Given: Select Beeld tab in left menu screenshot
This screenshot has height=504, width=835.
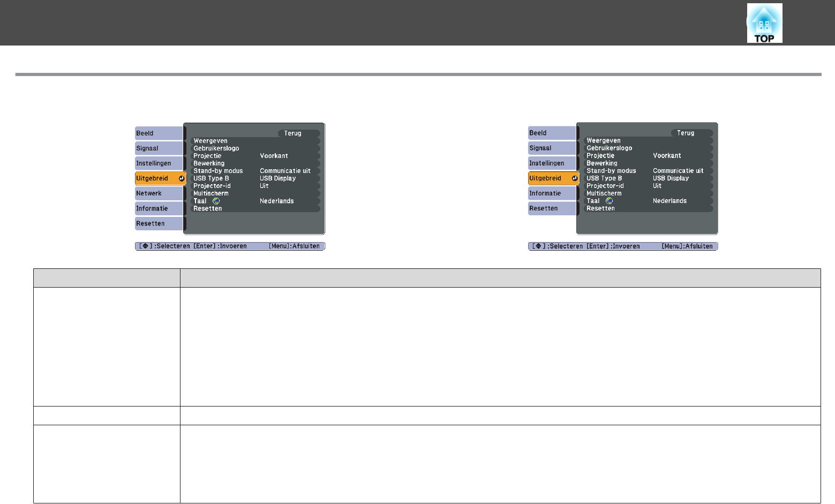Looking at the screenshot, I should pos(160,133).
